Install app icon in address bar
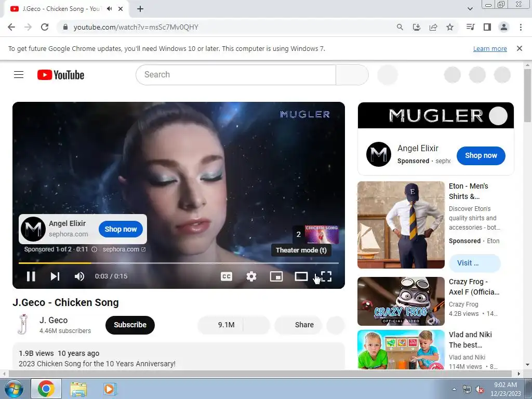 click(x=416, y=27)
